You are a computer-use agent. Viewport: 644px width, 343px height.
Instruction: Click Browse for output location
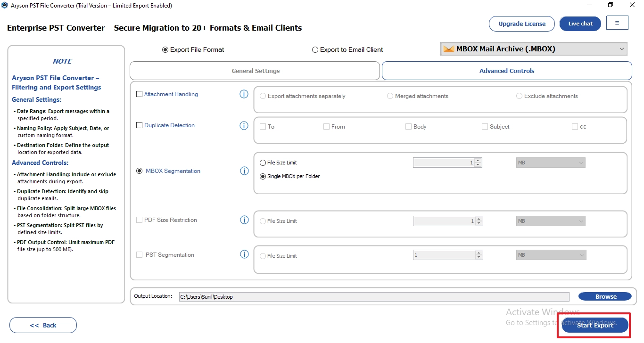tap(605, 296)
